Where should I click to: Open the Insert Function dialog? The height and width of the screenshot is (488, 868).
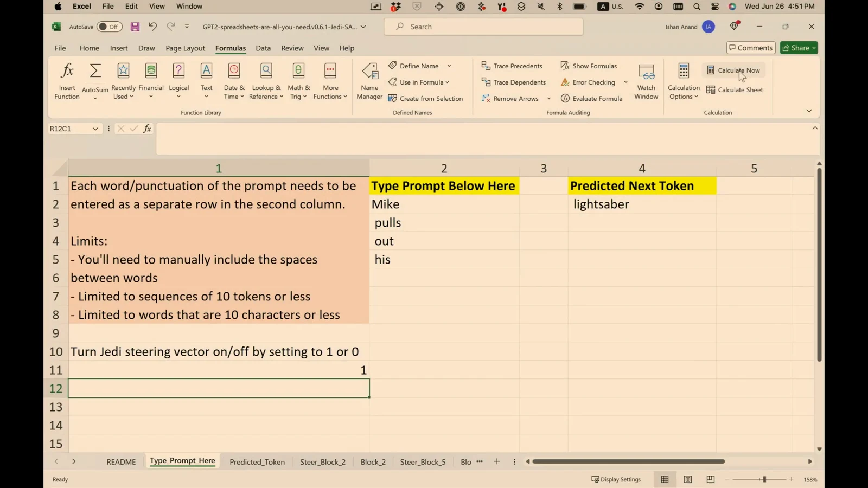[x=67, y=81]
